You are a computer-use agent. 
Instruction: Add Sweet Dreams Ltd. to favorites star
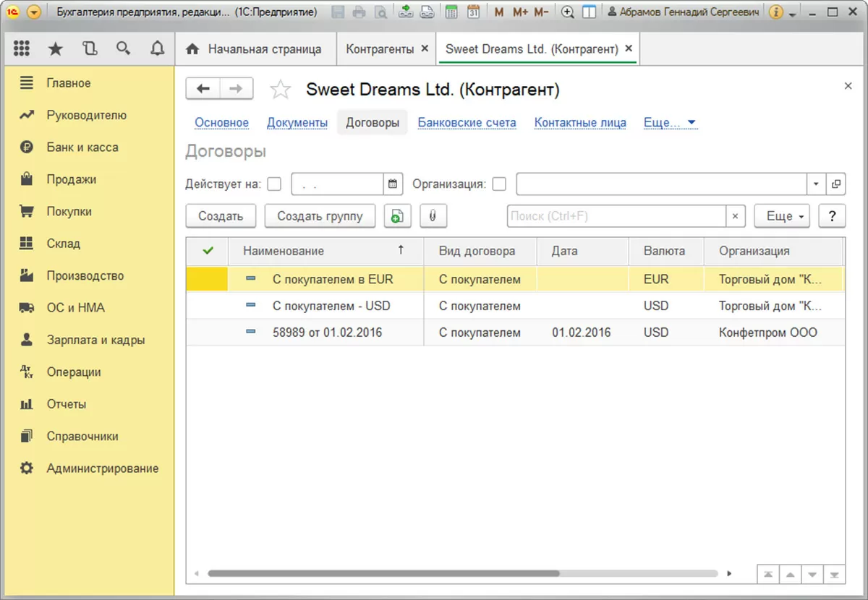coord(280,90)
